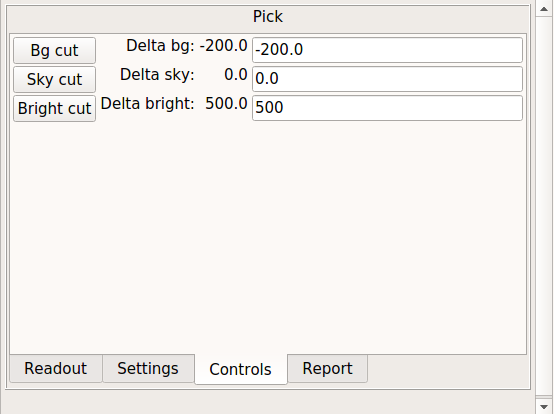Viewport: 554px width, 414px height.
Task: Focus the Delta bg entry showing -200.0
Action: click(387, 50)
